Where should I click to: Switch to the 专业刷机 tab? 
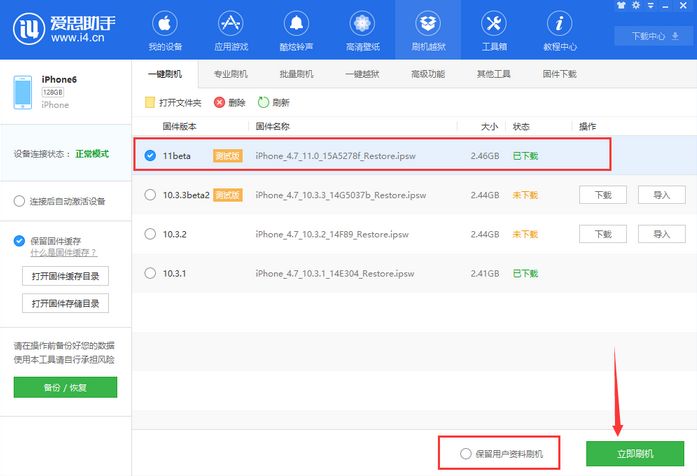tap(231, 74)
